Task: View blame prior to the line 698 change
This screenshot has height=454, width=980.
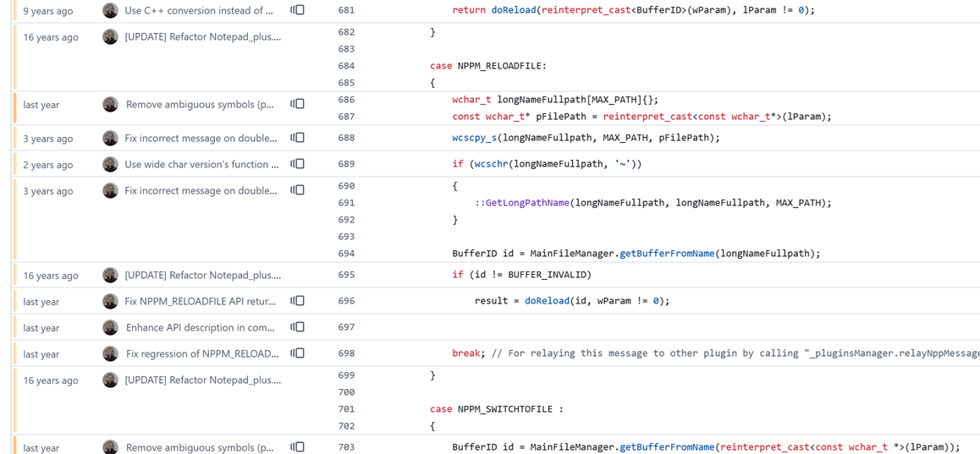Action: (x=298, y=353)
